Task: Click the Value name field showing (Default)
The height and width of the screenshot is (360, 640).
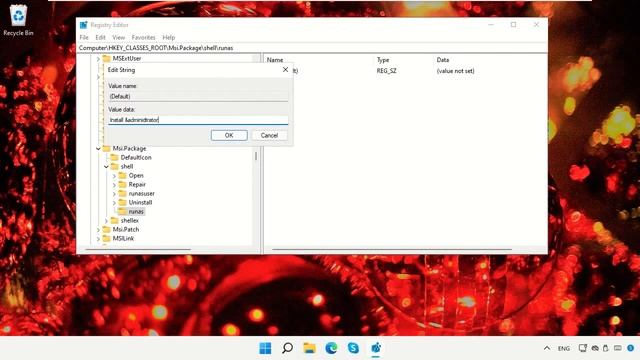Action: [198, 96]
